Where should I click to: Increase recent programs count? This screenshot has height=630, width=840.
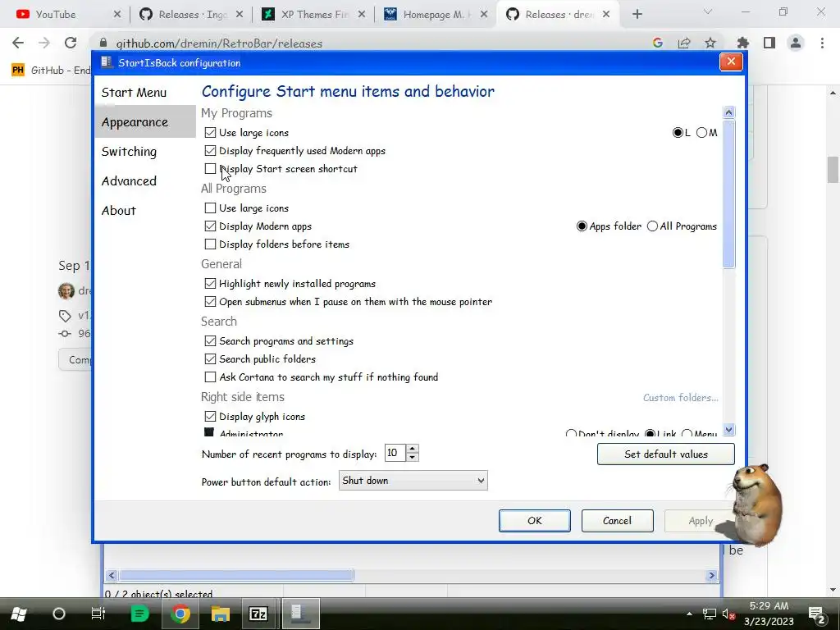(412, 449)
